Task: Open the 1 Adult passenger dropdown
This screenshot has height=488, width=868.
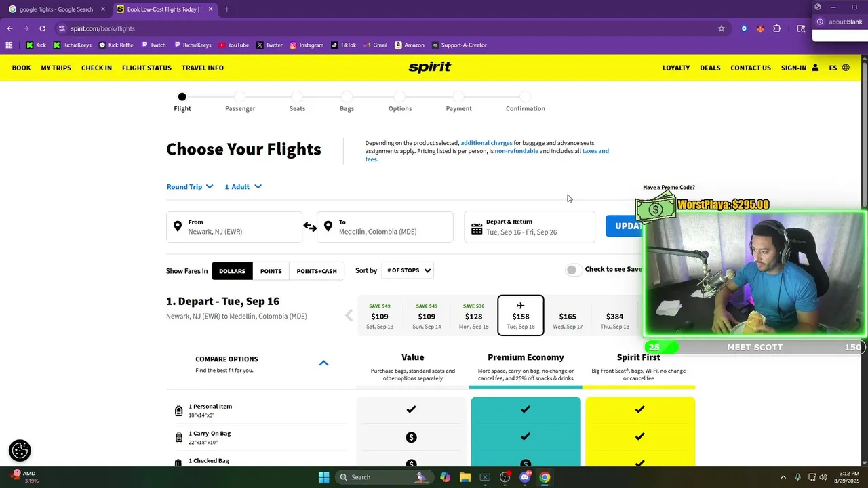Action: tap(243, 187)
